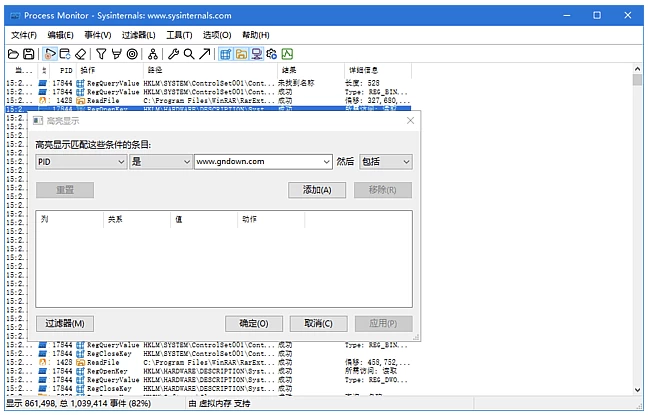The width and height of the screenshot is (648, 415).
Task: Click status bar text 显示 861,498 事件
Action: (x=79, y=404)
